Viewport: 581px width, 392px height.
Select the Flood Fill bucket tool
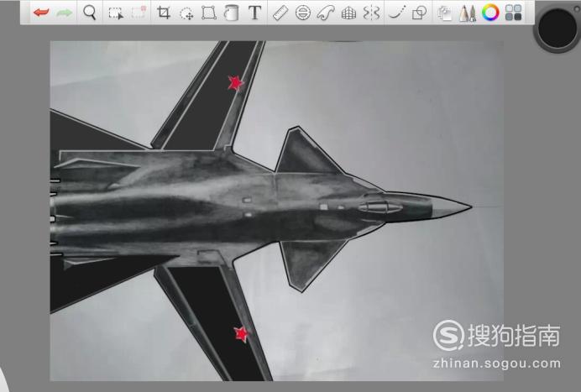(x=231, y=13)
